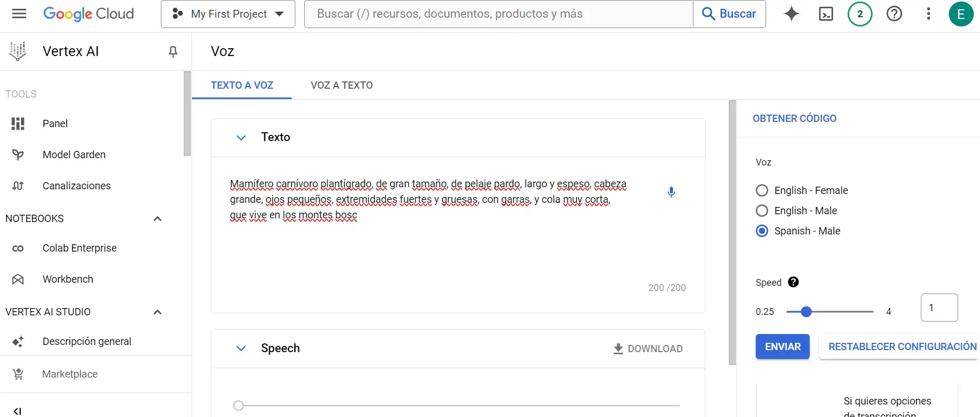This screenshot has height=417, width=980.
Task: Pin the Vertex AI product
Action: (x=173, y=51)
